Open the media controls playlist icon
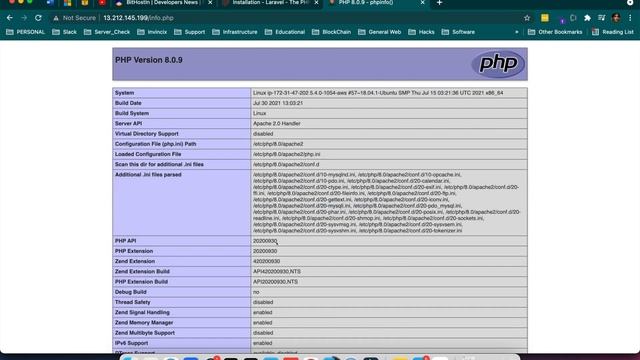This screenshot has height=360, width=640. point(602,18)
